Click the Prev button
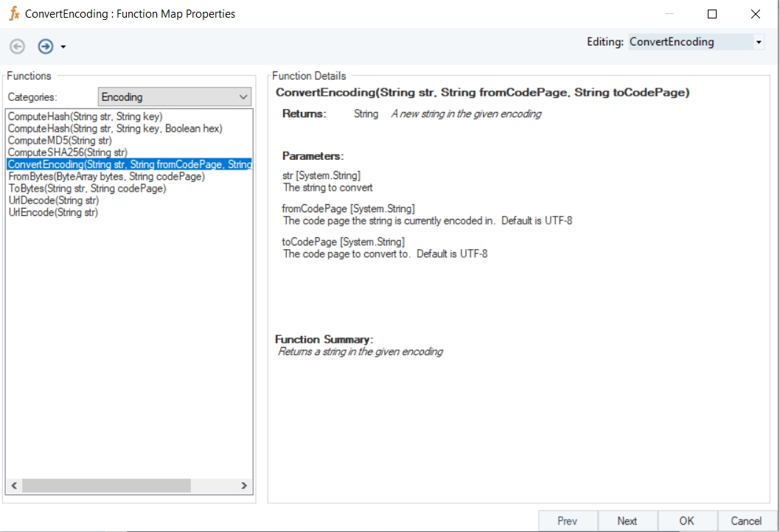The width and height of the screenshot is (780, 532). click(x=567, y=520)
